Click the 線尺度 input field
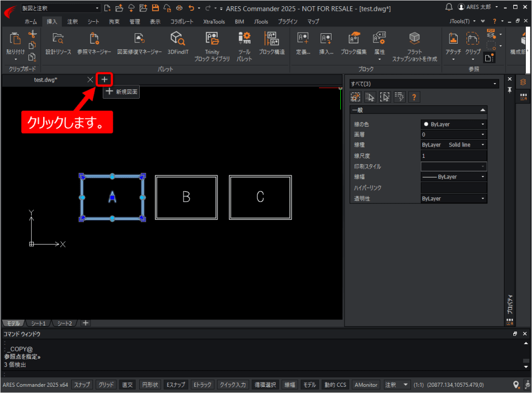The height and width of the screenshot is (393, 532). [454, 156]
